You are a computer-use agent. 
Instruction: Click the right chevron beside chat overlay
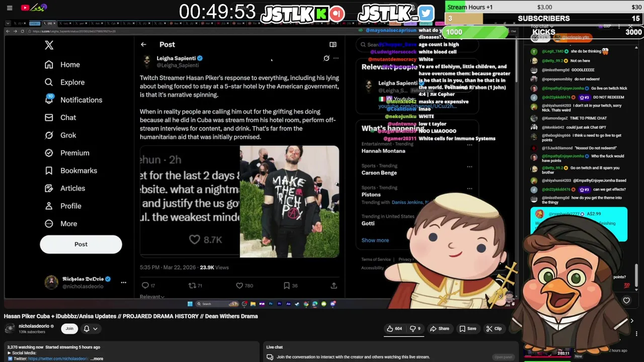pyautogui.click(x=632, y=321)
